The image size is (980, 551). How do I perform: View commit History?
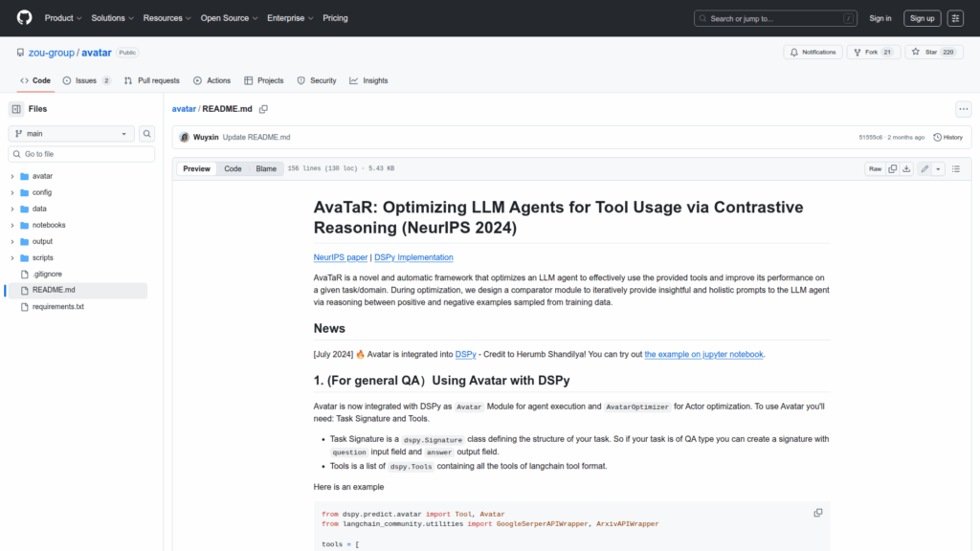(948, 138)
